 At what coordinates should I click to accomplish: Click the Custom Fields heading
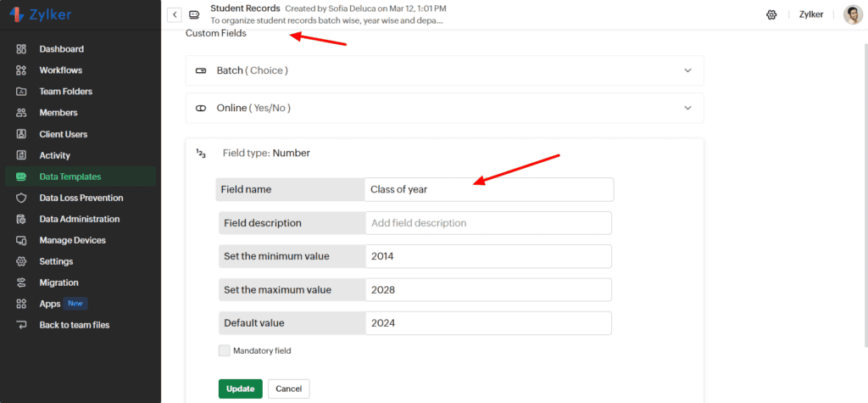[x=216, y=34]
